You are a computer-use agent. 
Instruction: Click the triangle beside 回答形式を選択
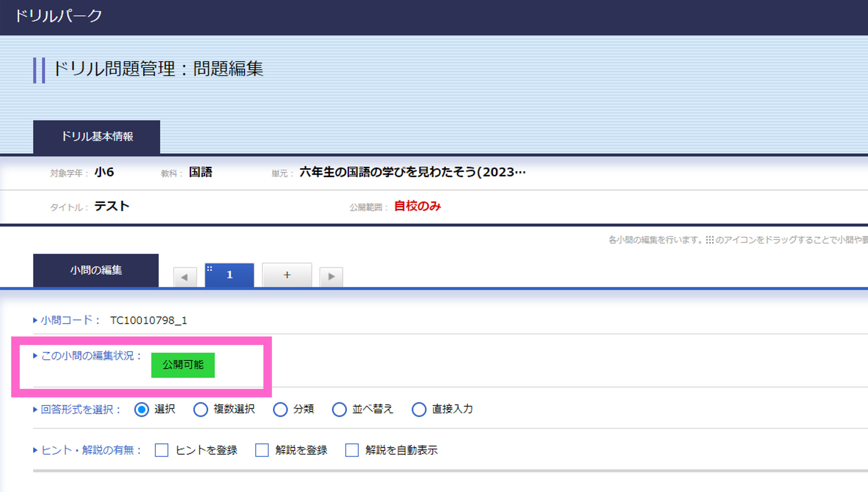click(35, 410)
